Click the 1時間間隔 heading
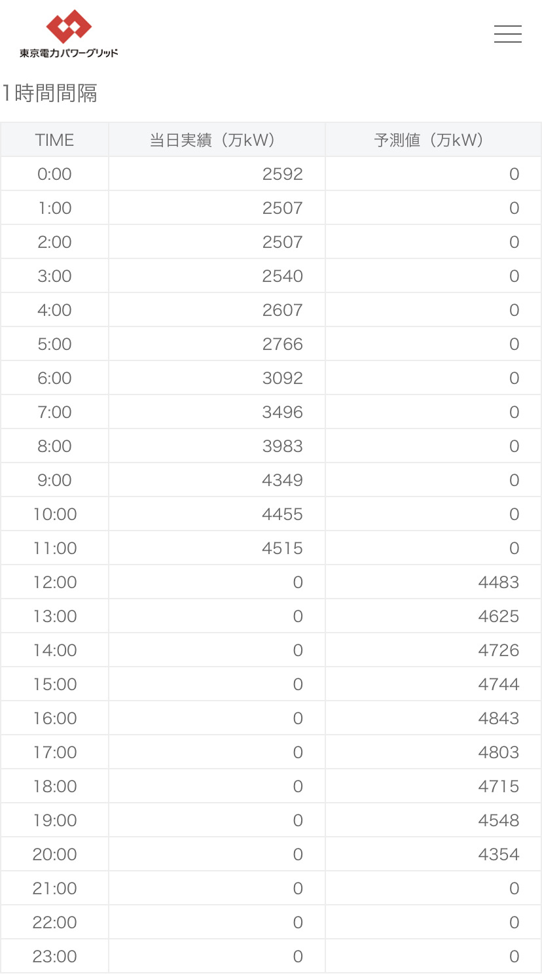 coord(49,94)
